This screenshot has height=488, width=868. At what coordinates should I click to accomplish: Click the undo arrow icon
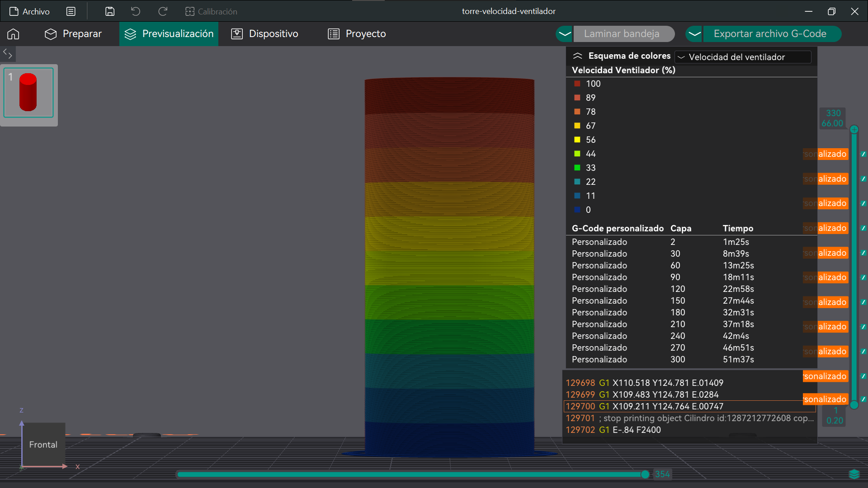[136, 11]
